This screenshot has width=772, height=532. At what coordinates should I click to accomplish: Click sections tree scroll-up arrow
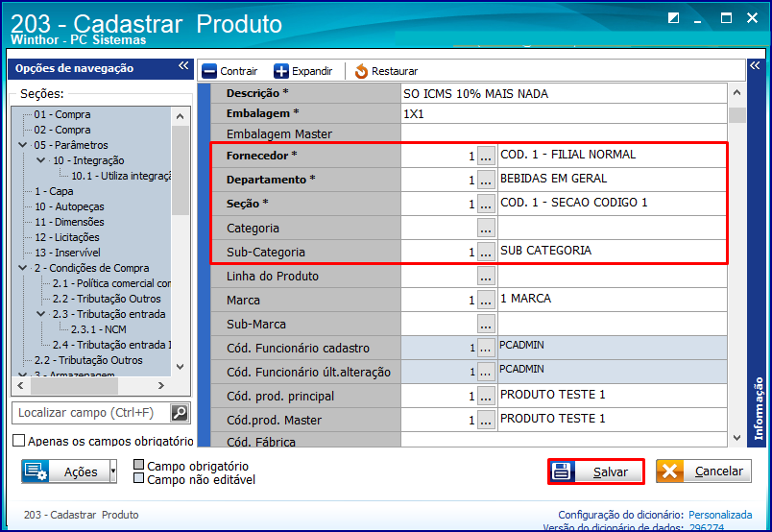(181, 116)
